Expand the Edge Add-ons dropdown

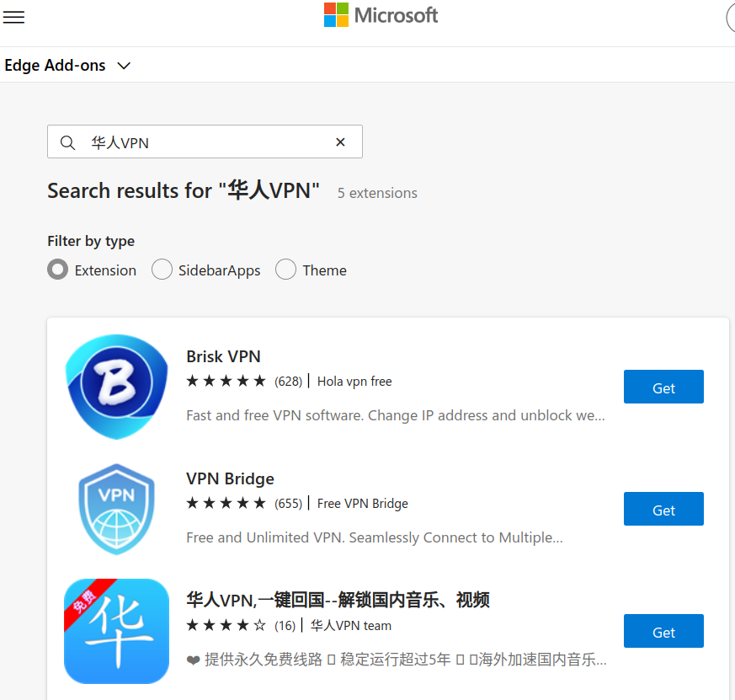click(124, 66)
